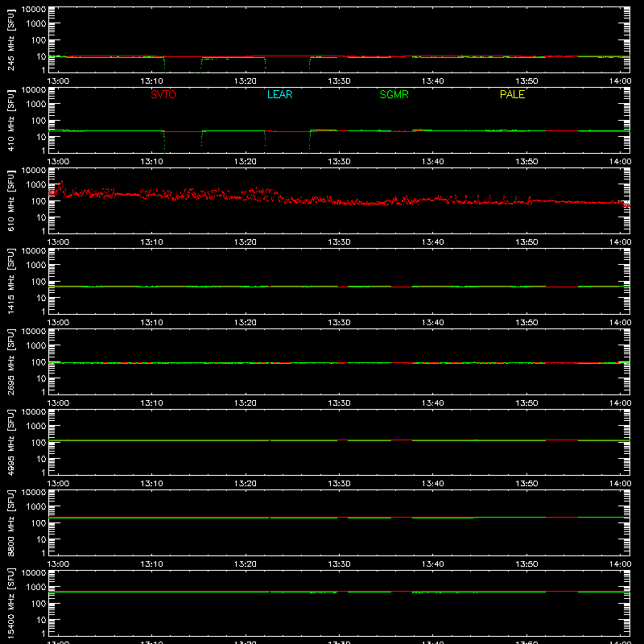Click the 13:00 tick under the 4995 MHz plot
The height and width of the screenshot is (644, 644).
(58, 484)
